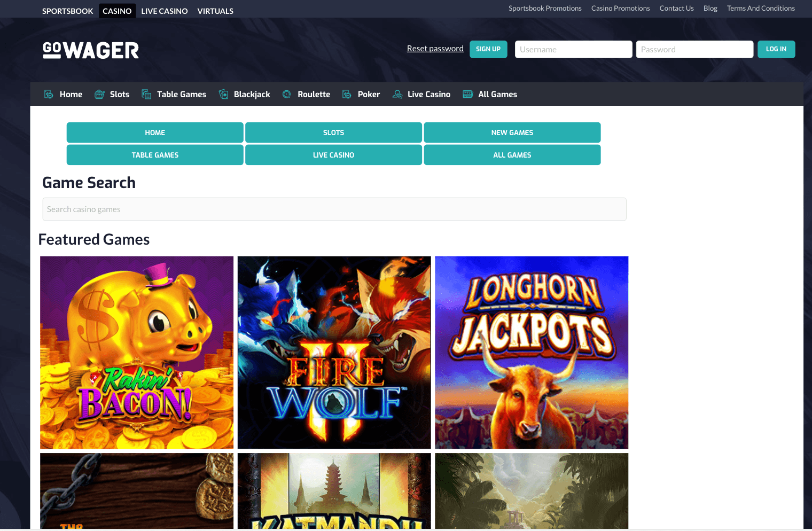Open Roulette using the wheel icon

pyautogui.click(x=287, y=94)
